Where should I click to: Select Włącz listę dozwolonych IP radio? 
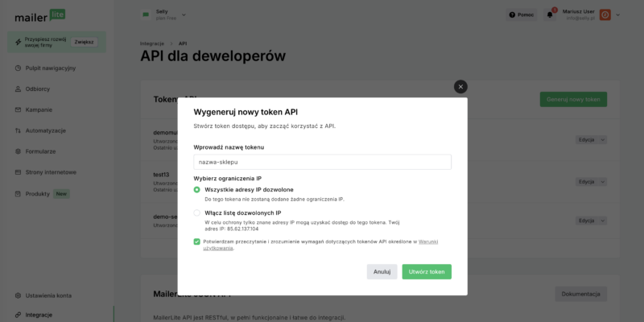point(196,213)
